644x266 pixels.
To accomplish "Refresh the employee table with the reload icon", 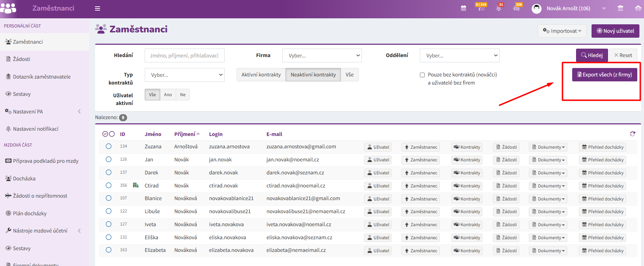I will pyautogui.click(x=632, y=134).
